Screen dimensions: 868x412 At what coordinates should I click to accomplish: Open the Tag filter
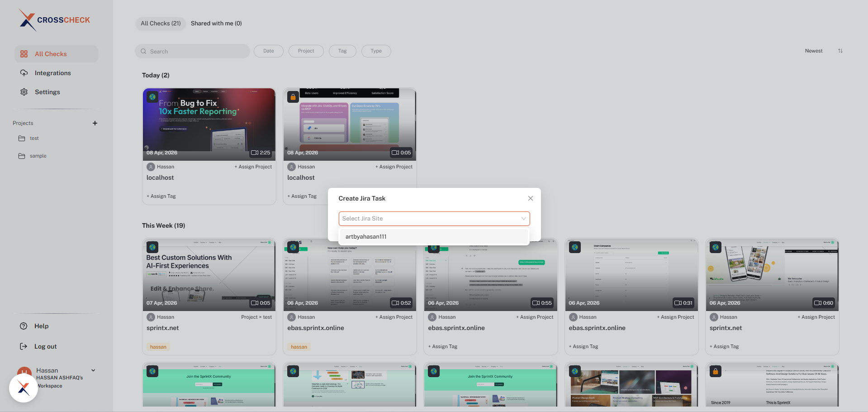(x=342, y=51)
